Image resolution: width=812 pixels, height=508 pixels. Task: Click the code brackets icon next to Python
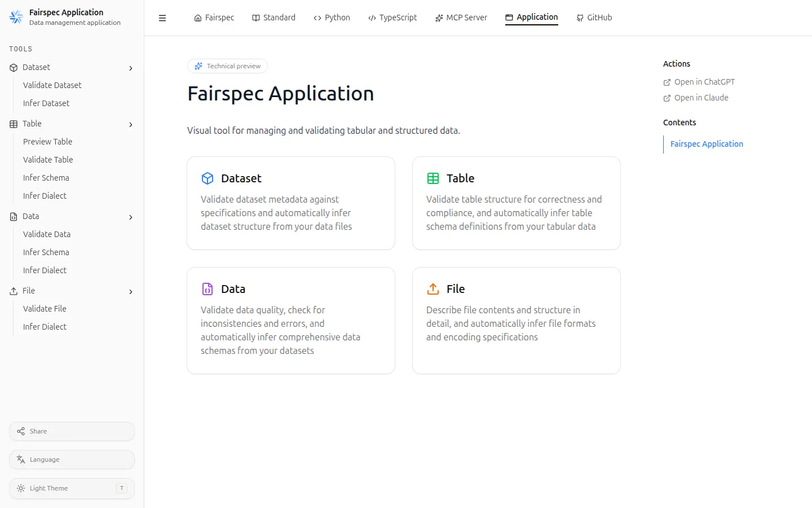(317, 18)
